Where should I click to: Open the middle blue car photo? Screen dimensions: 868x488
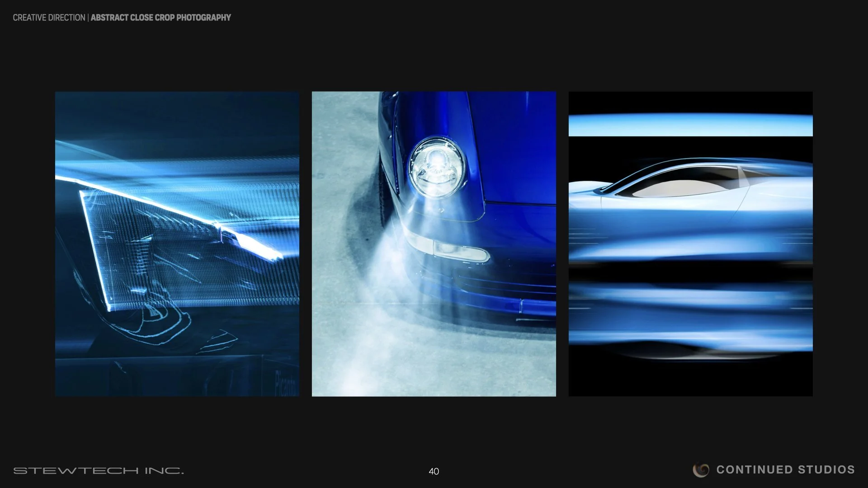(434, 244)
